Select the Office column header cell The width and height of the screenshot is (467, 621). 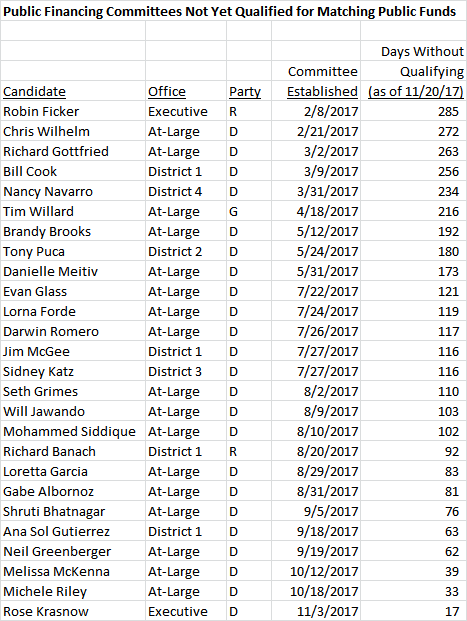(x=186, y=91)
